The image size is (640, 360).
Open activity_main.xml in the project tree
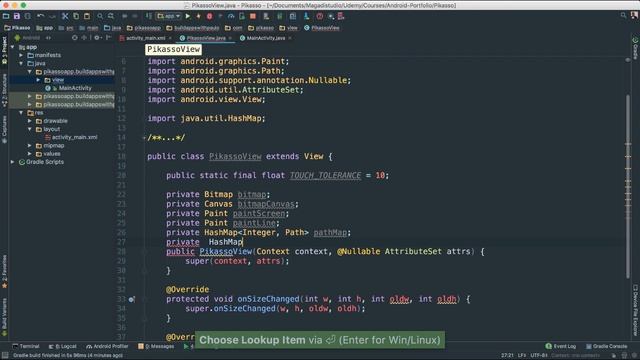point(75,137)
